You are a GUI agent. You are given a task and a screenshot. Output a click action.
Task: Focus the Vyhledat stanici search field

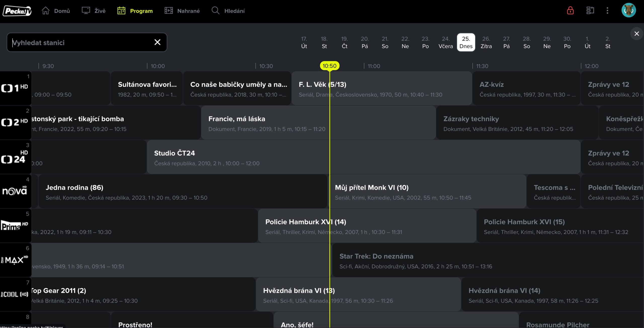(x=87, y=42)
